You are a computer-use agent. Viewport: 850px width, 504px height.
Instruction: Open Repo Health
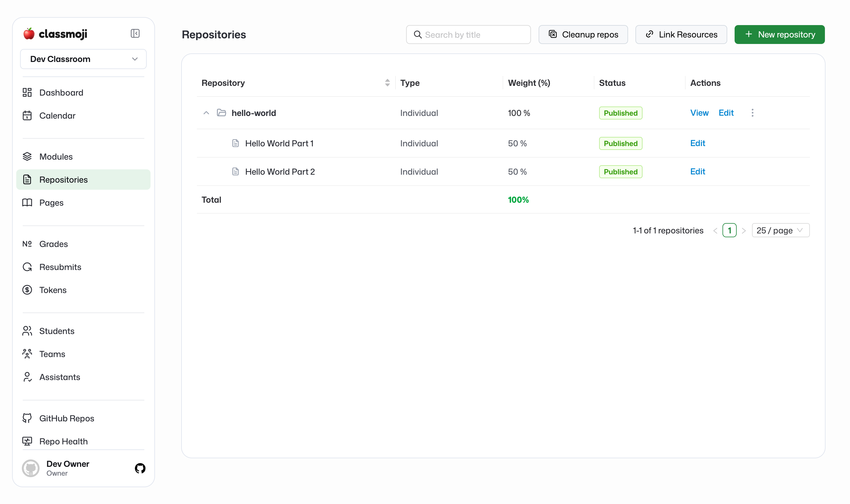83,441
